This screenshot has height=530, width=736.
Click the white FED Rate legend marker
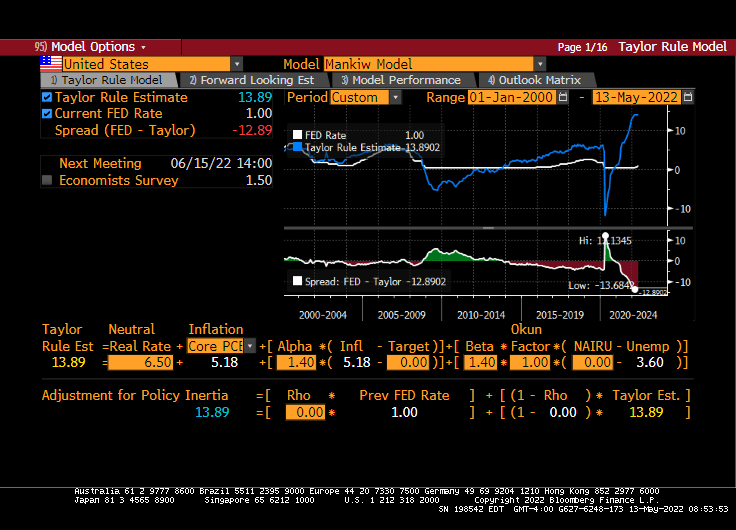tap(296, 134)
